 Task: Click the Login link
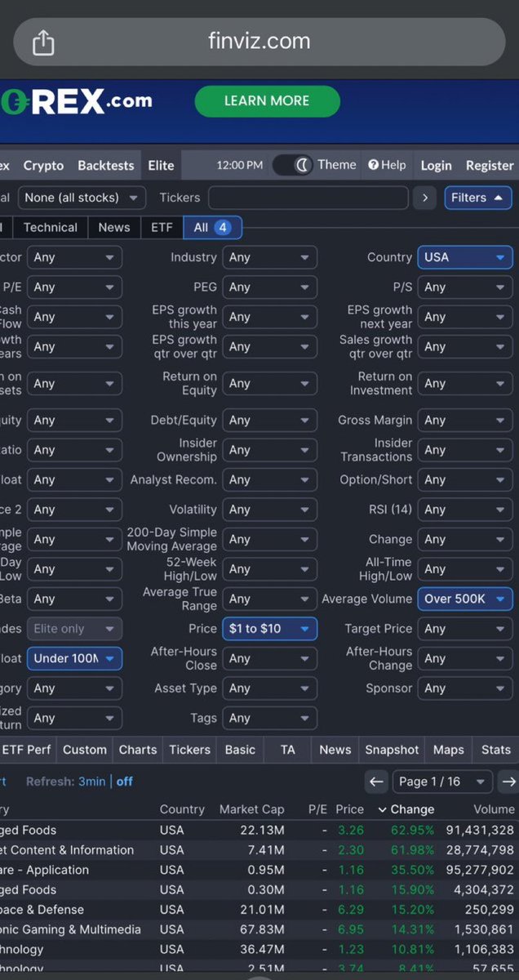point(436,165)
